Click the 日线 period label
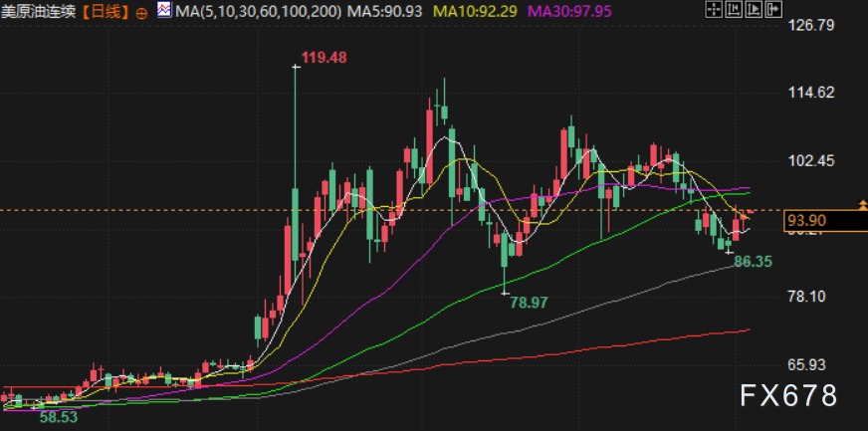Image resolution: width=868 pixels, height=431 pixels. [x=107, y=11]
